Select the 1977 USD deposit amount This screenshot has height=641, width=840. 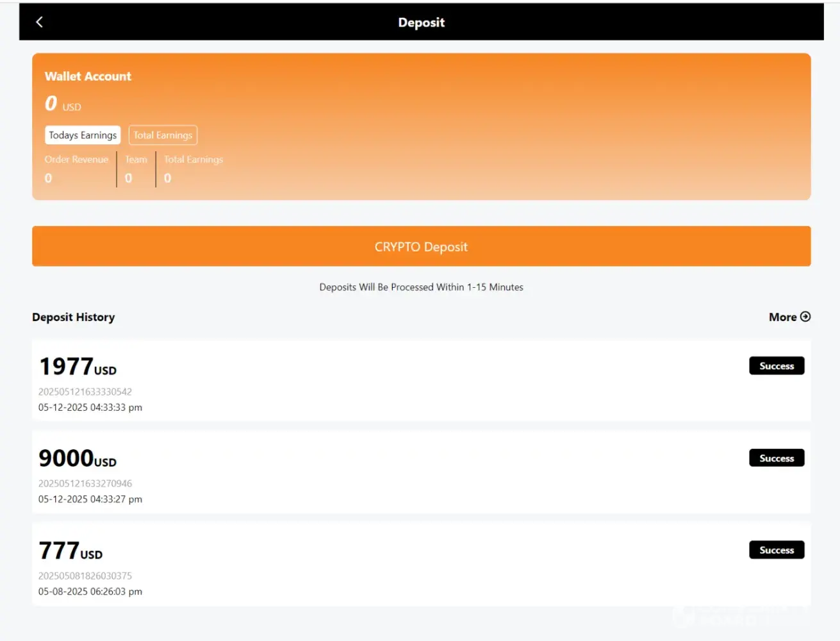[x=78, y=367]
